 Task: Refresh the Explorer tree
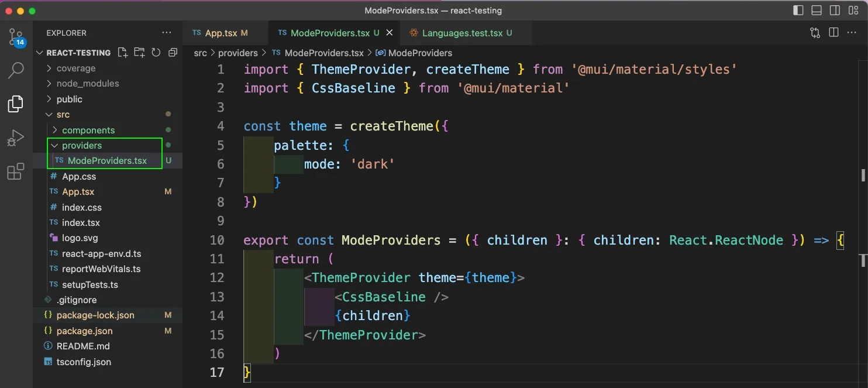point(156,53)
